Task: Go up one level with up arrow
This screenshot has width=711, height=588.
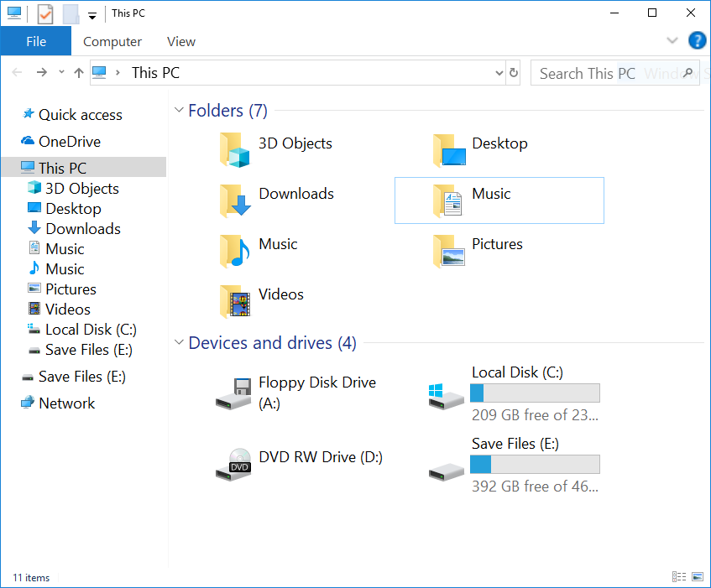Action: (x=79, y=73)
